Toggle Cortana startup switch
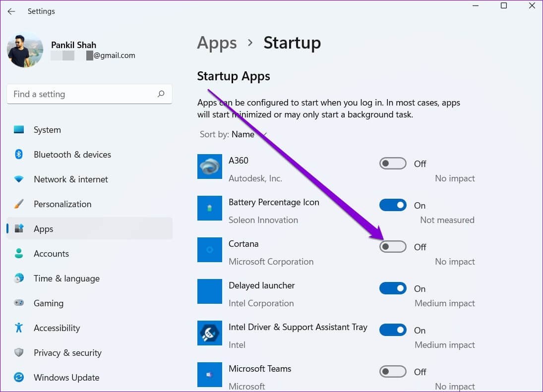The width and height of the screenshot is (543, 392). [393, 247]
